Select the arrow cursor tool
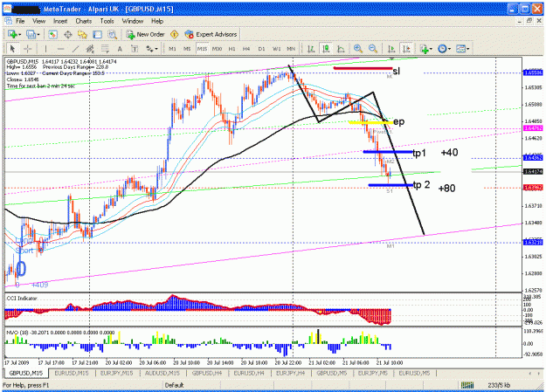 pos(13,49)
